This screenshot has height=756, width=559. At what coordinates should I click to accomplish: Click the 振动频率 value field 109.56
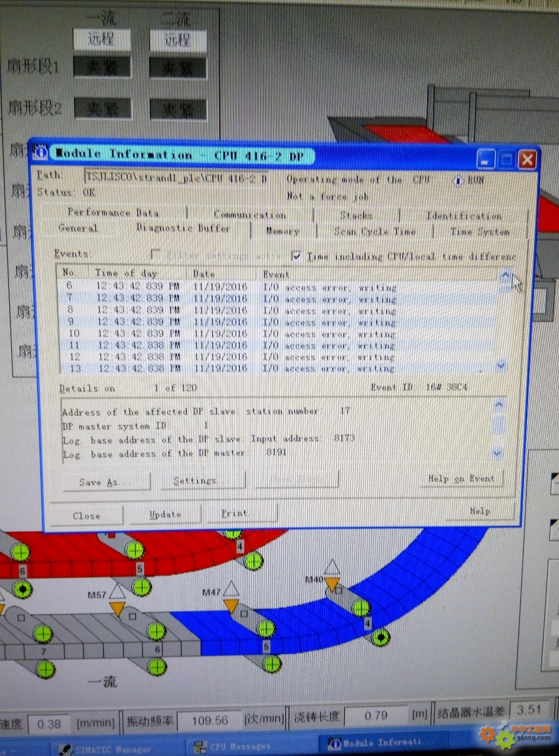pos(210,721)
